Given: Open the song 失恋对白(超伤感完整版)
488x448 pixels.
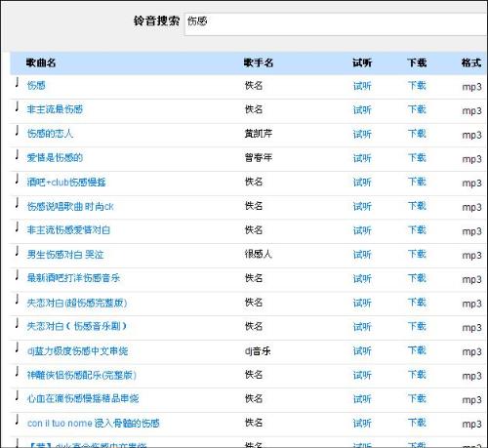Looking at the screenshot, I should [77, 303].
